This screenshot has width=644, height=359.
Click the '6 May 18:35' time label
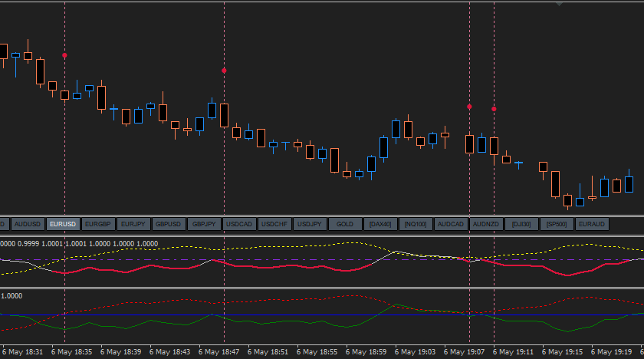pos(71,352)
